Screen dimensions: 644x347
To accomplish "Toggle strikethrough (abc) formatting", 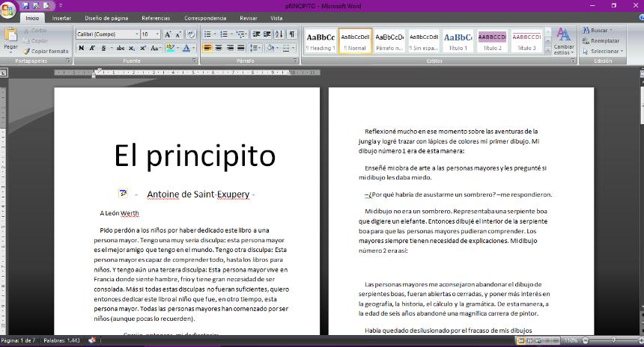I will coord(121,48).
